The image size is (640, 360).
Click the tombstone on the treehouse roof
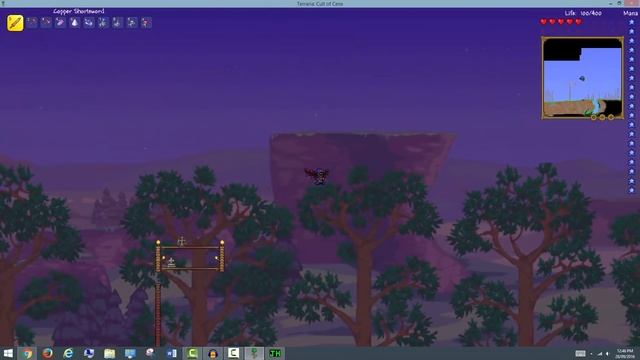(x=181, y=242)
